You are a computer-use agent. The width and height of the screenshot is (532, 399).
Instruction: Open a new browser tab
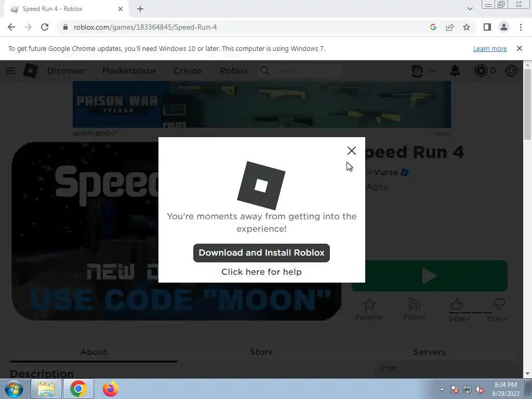[140, 9]
